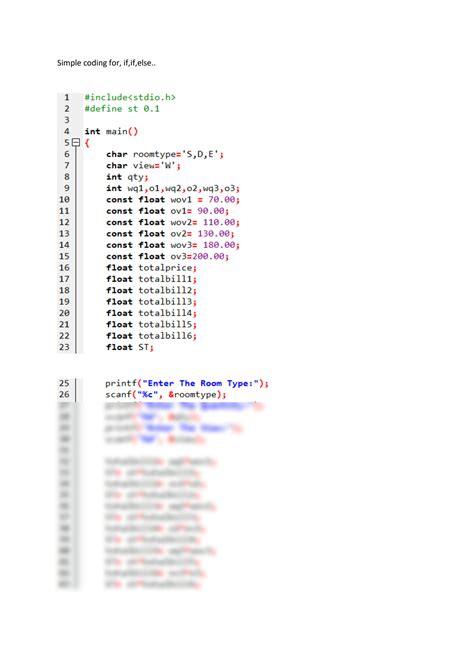Click the 'const float ov1= 90.00;' line
This screenshot has height=670, width=474.
168,211
